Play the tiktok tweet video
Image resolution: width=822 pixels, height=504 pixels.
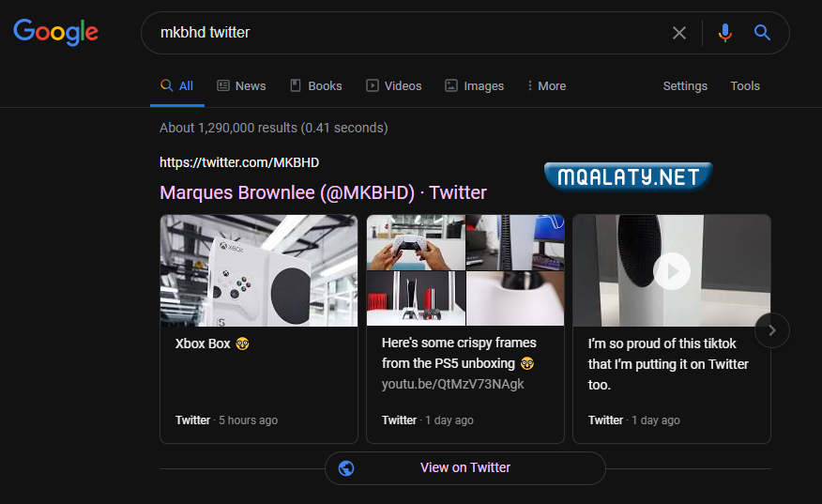coord(672,271)
